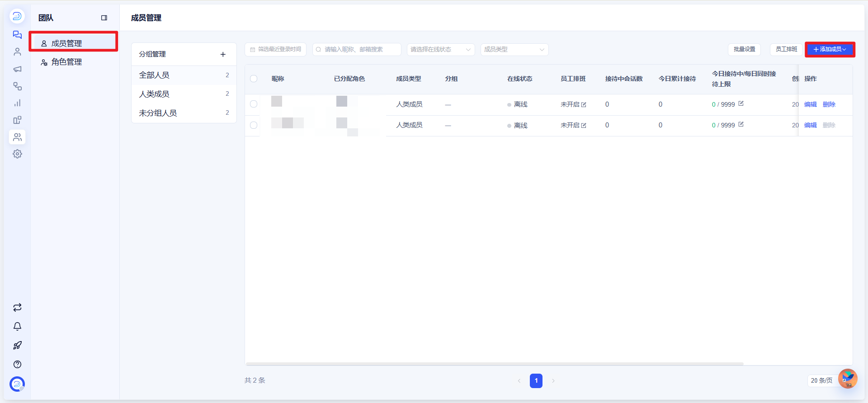Focus the 请输入昵称、邮箱搜索 search field
This screenshot has height=403, width=868.
[357, 50]
